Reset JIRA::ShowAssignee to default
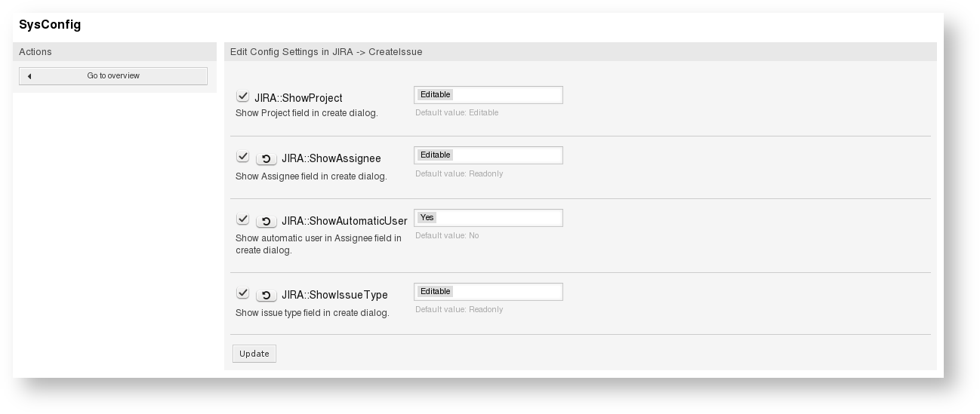Viewport: 980px width, 414px height. [266, 158]
